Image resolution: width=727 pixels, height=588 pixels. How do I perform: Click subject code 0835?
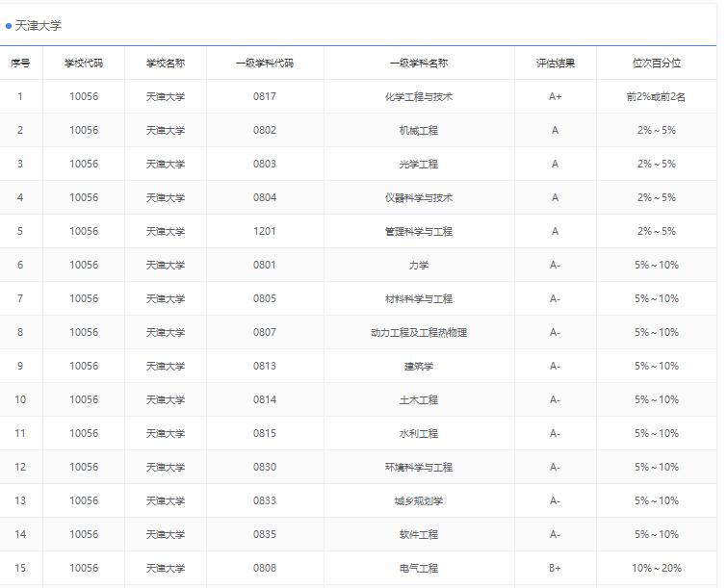click(x=265, y=534)
